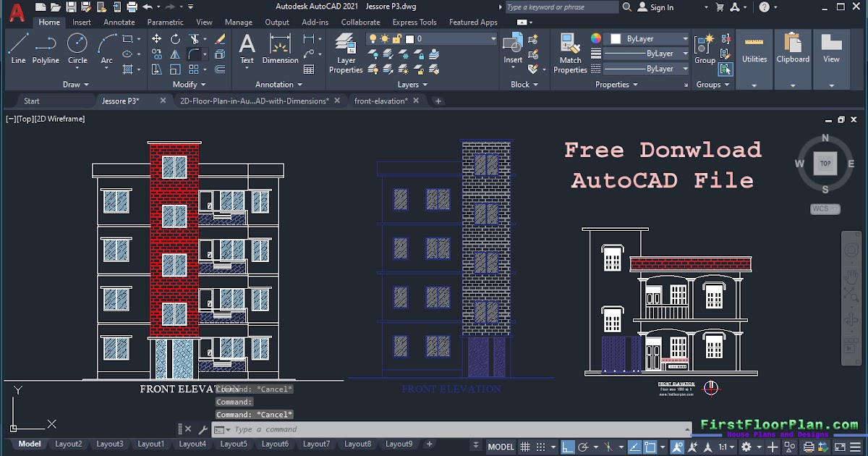The image size is (868, 456).
Task: Click the Rotate tool icon
Action: point(176,39)
